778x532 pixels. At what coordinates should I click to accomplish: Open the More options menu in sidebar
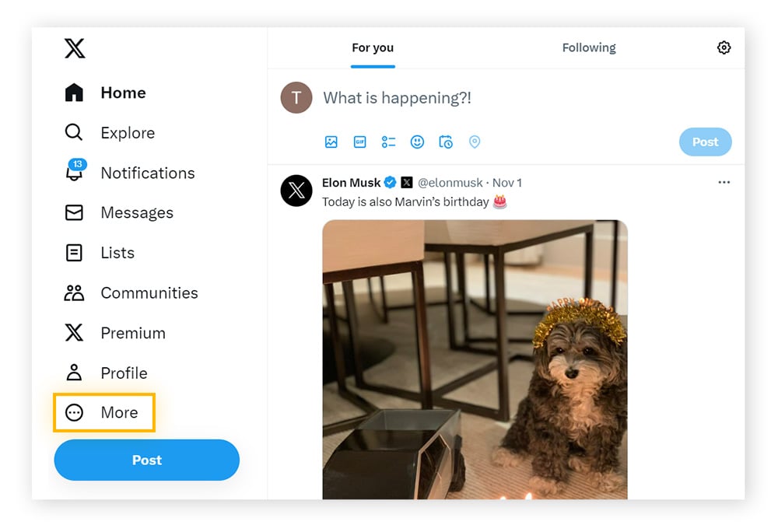coord(104,412)
